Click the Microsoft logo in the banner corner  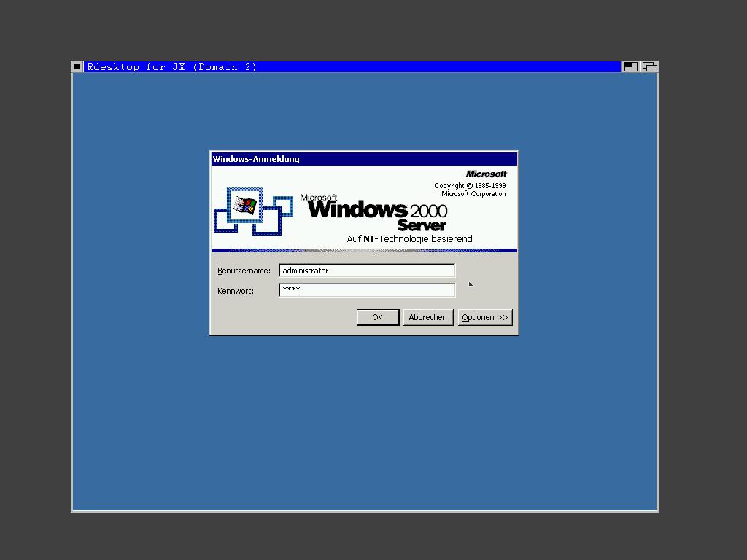click(486, 174)
